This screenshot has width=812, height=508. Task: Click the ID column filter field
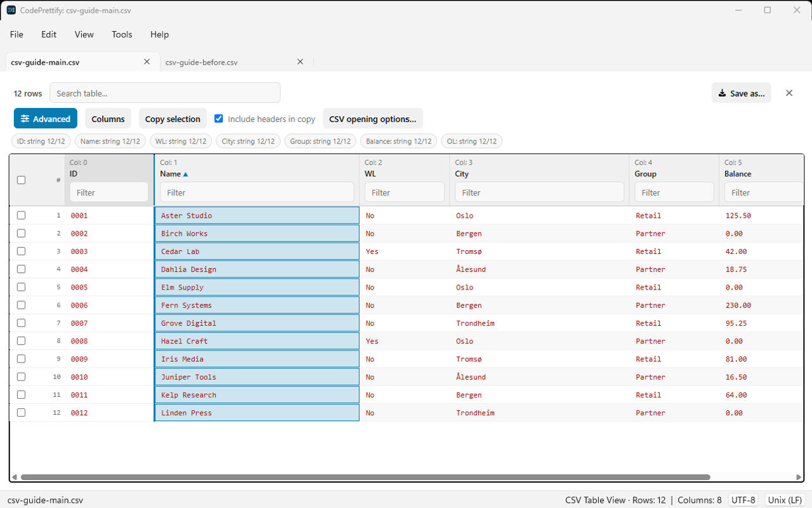pyautogui.click(x=109, y=192)
